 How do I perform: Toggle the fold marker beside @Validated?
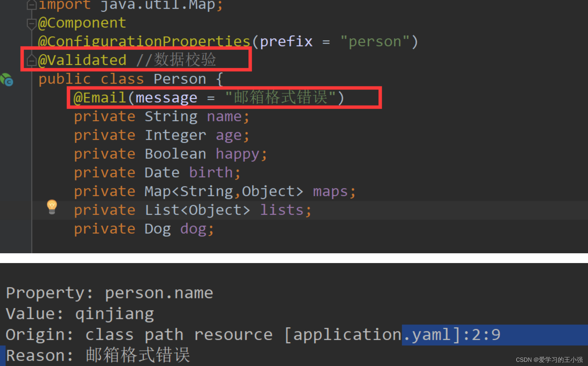[x=31, y=60]
